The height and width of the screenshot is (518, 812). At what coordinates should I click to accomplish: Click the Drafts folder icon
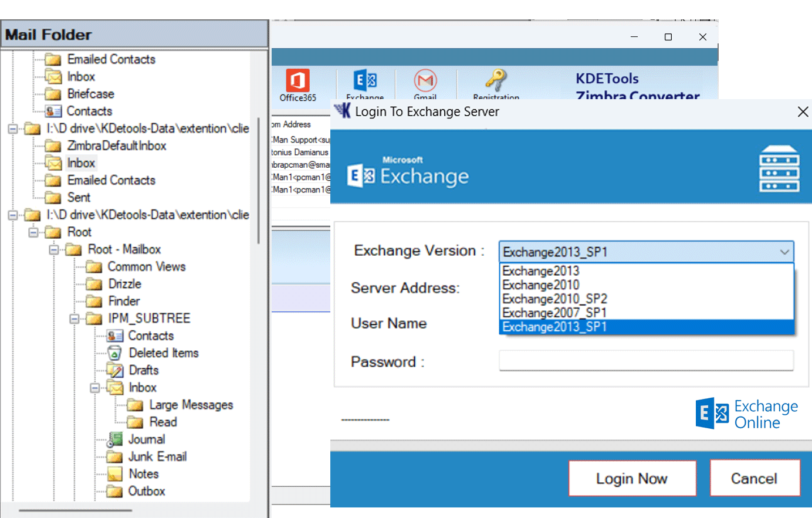coord(114,370)
